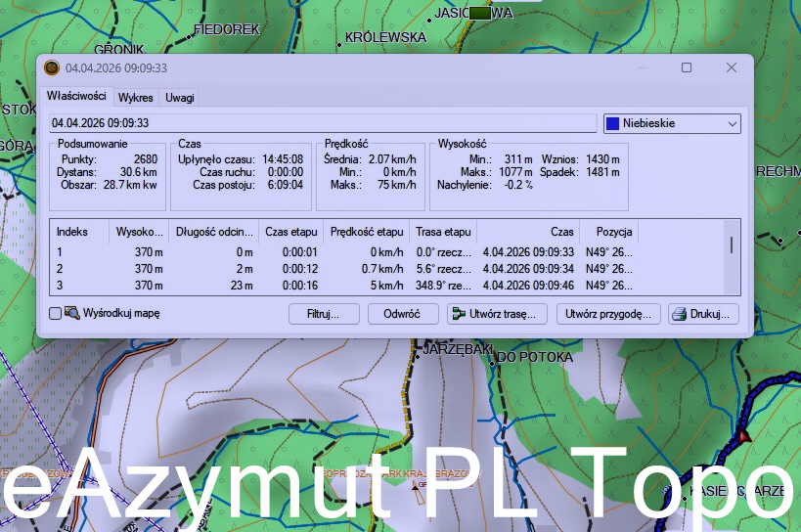Switch to the Wykres tab
The image size is (801, 532).
pyautogui.click(x=135, y=98)
